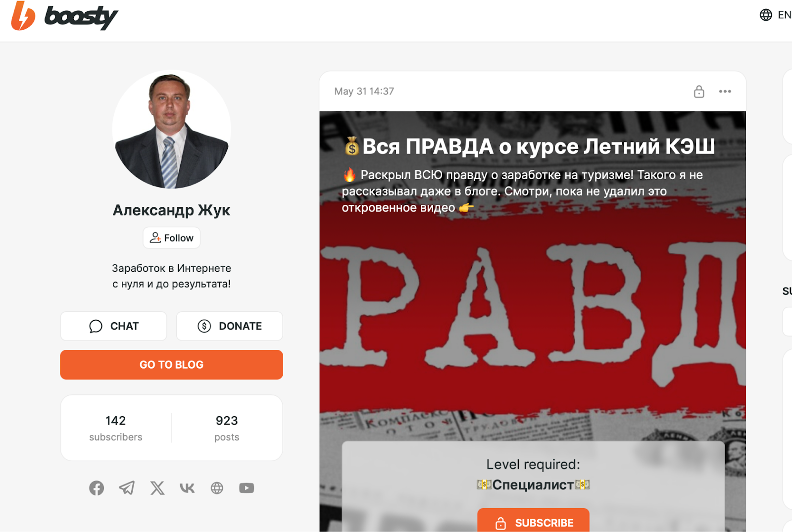This screenshot has width=792, height=532.
Task: Open the post title Вся ПРАВДА о курсе
Action: (x=530, y=146)
